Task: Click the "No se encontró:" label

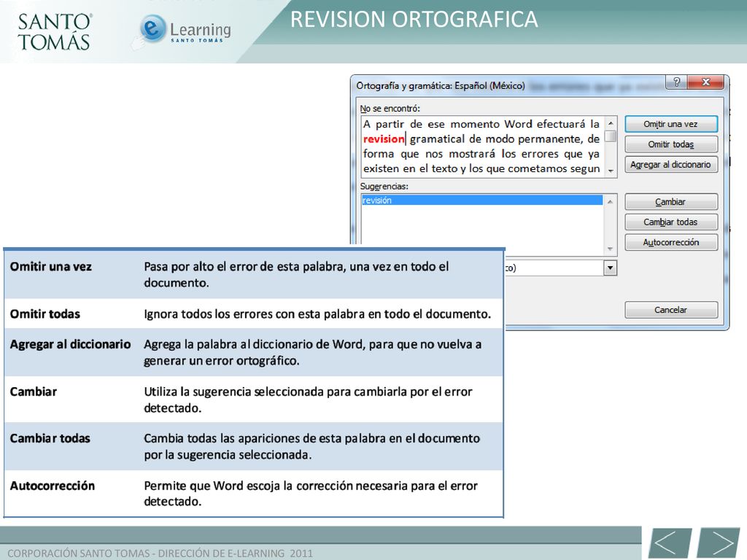Action: 390,109
